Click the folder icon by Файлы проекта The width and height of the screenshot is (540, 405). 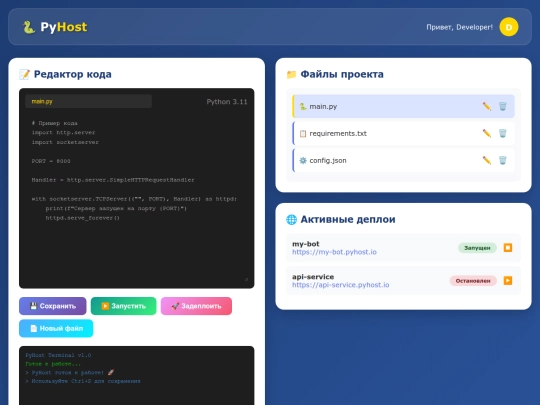(291, 74)
